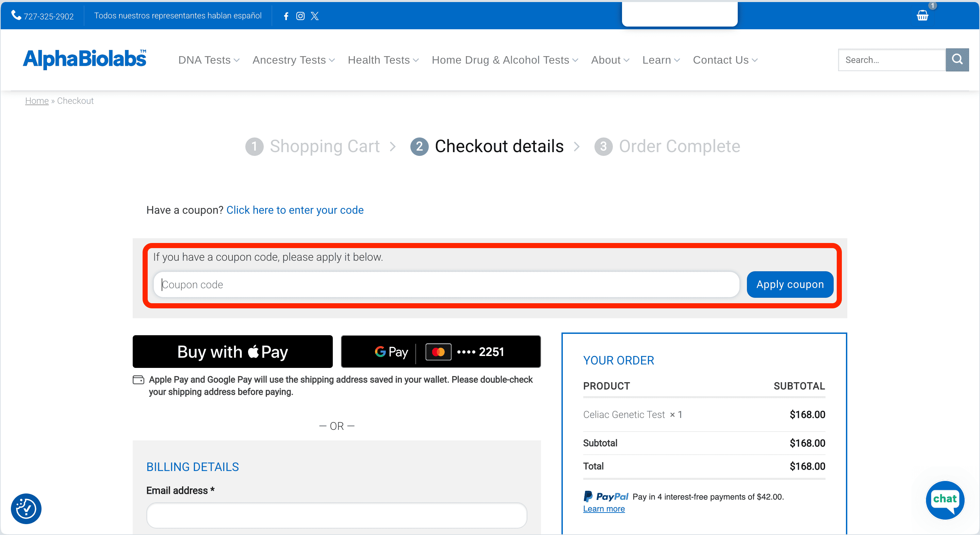Click the Total $168.00 amount
Image resolution: width=980 pixels, height=535 pixels.
coord(807,466)
